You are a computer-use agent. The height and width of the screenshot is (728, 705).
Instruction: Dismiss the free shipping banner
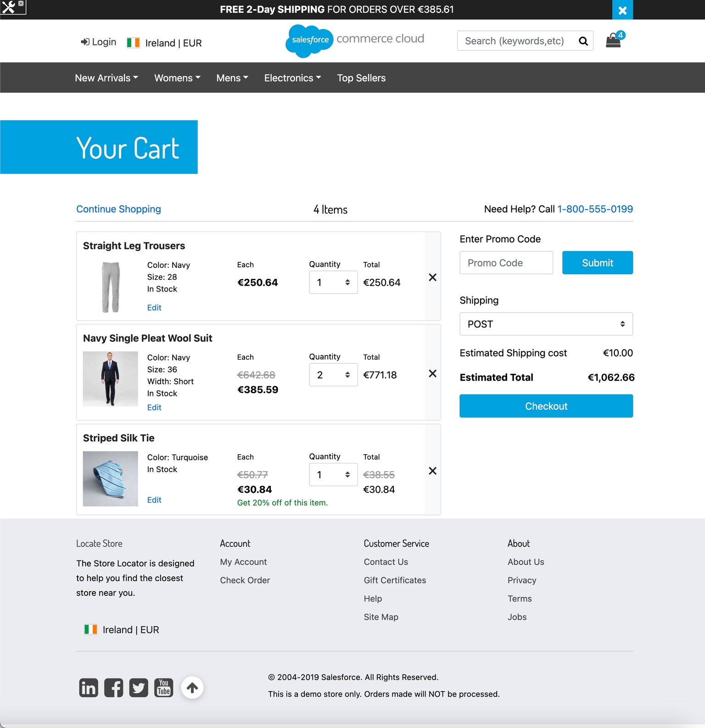click(x=622, y=10)
